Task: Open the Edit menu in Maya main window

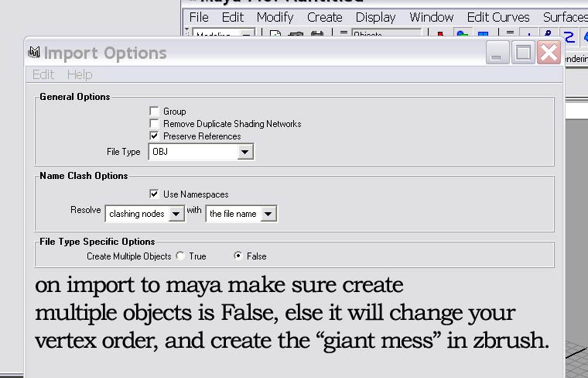Action: pos(233,17)
